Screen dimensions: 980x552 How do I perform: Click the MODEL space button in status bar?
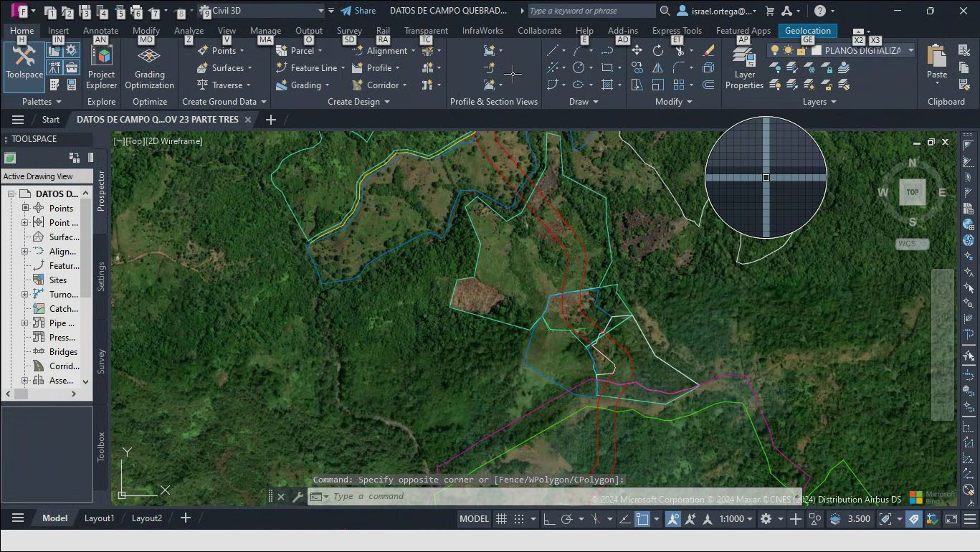pos(474,519)
